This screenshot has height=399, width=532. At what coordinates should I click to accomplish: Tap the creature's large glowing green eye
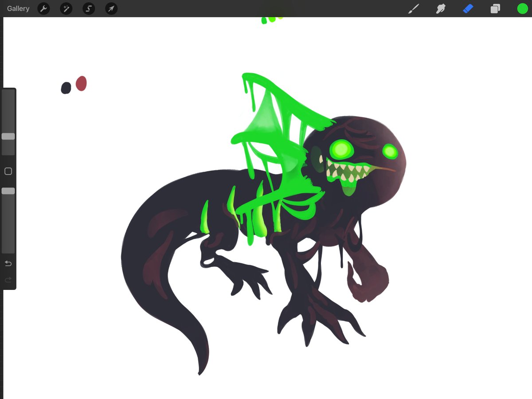[341, 149]
